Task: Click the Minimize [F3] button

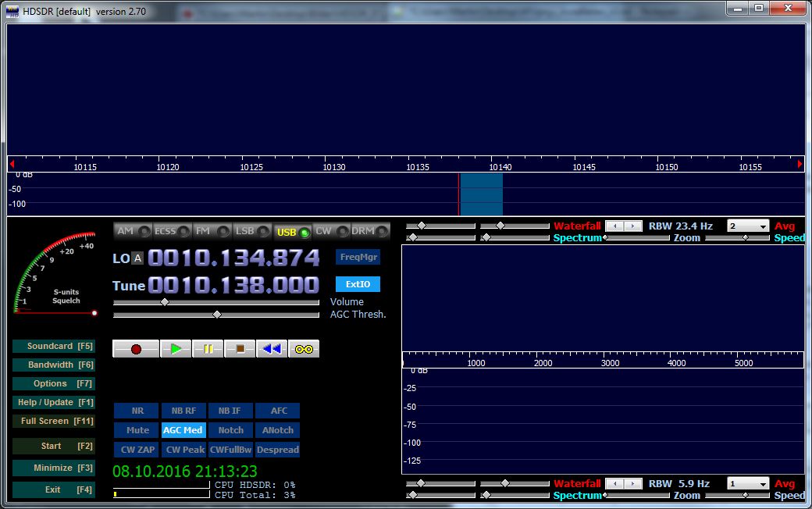Action: [54, 468]
